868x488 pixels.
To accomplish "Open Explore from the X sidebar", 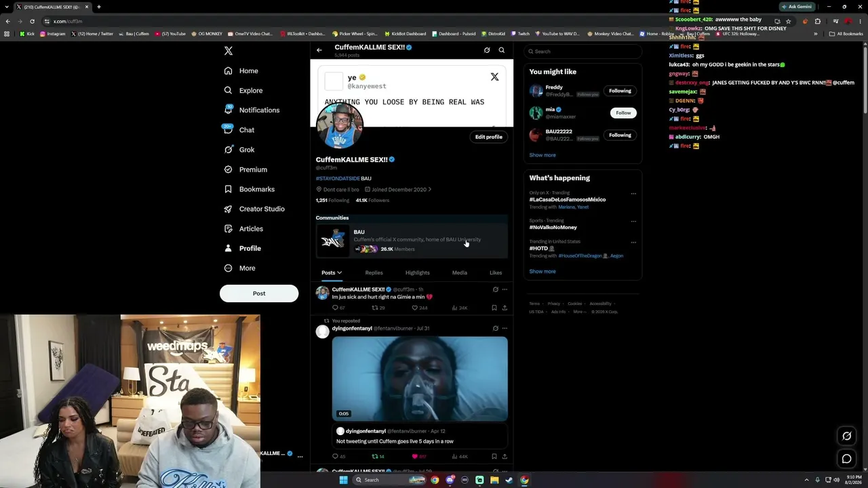I will 243,90.
